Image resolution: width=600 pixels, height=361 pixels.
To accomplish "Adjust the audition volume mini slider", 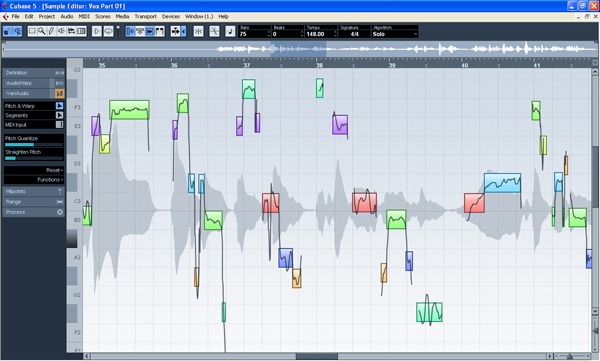I will [118, 31].
